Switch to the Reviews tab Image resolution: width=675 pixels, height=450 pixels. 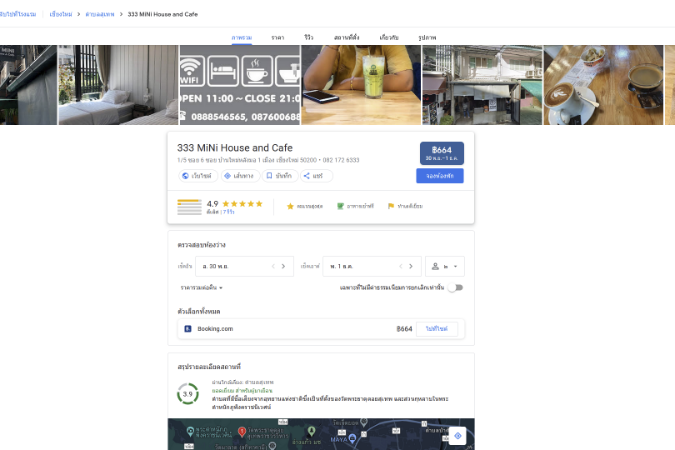tap(309, 37)
